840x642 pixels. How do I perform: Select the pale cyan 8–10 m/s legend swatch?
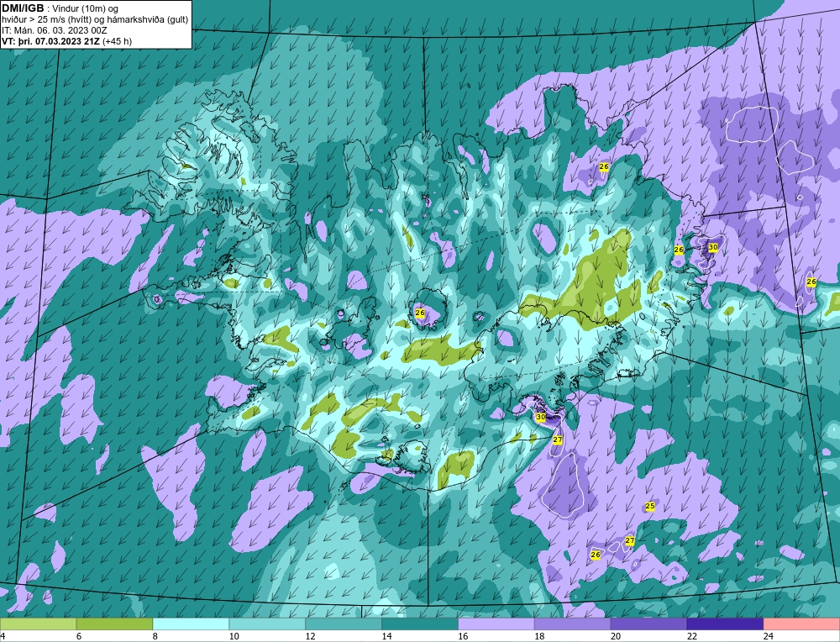click(191, 624)
